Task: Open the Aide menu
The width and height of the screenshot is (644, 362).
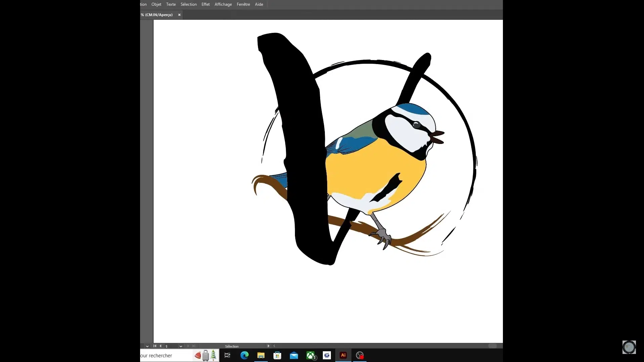Action: (259, 4)
